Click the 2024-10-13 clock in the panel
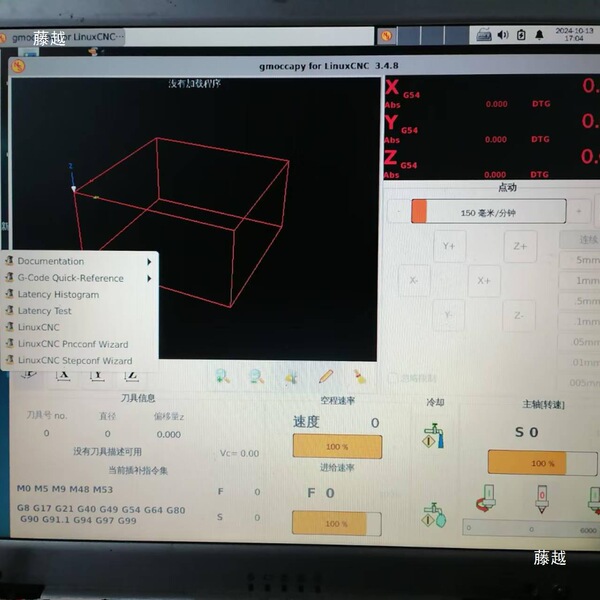 574,34
